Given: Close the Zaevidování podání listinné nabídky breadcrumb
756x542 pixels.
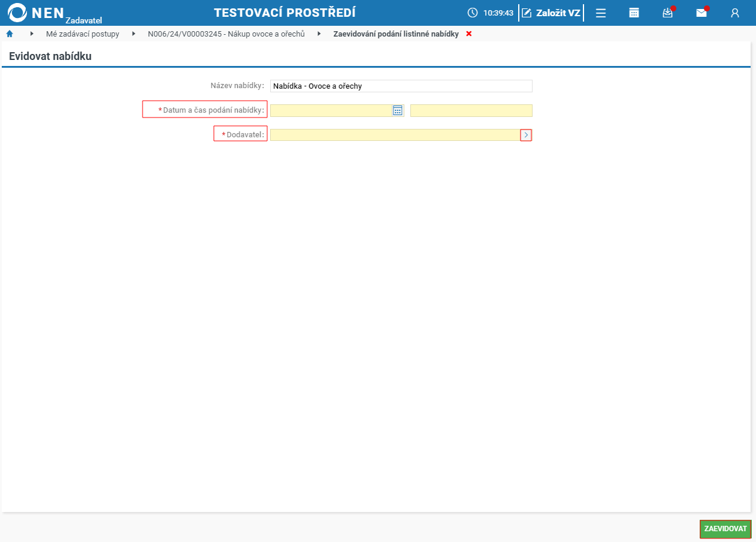Looking at the screenshot, I should [469, 34].
